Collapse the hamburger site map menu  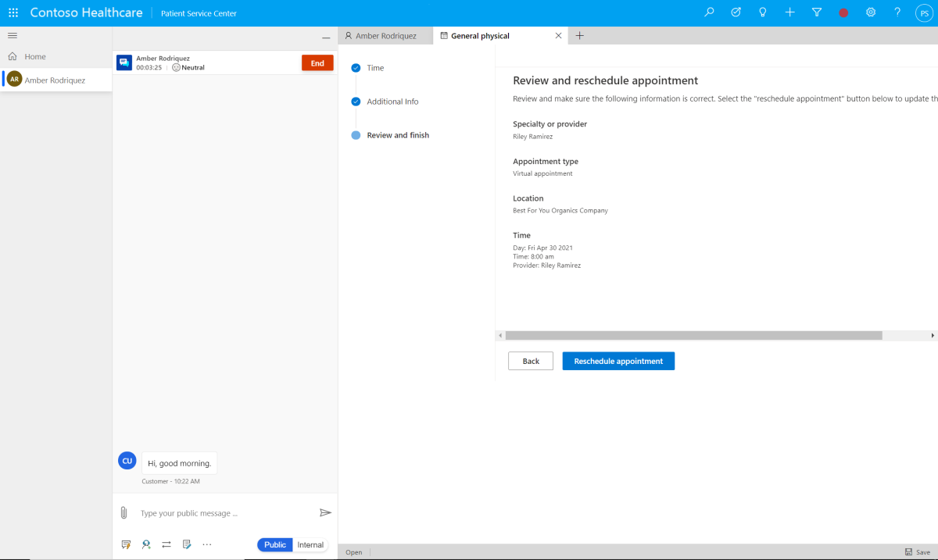13,36
